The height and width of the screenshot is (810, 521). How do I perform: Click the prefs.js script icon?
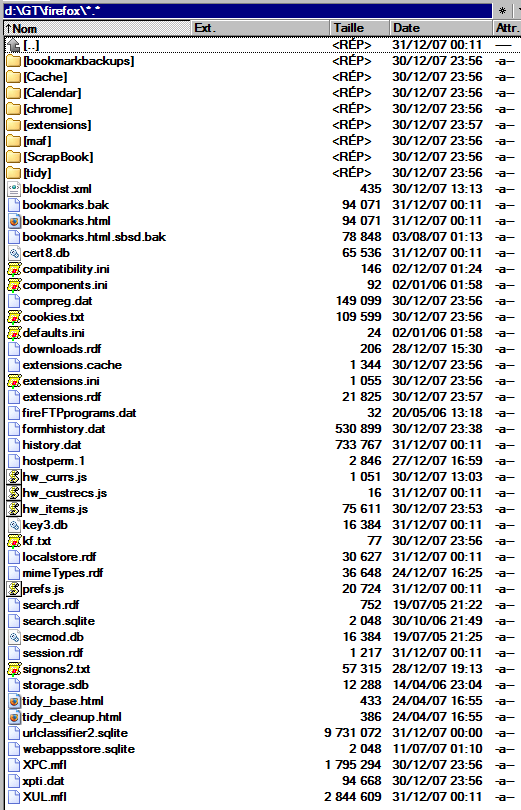point(14,589)
